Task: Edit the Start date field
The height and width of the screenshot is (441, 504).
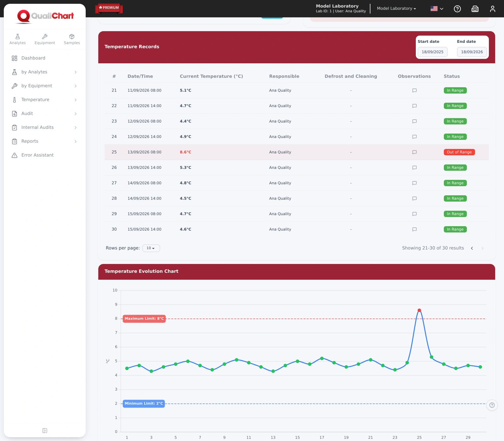Action: click(x=432, y=52)
